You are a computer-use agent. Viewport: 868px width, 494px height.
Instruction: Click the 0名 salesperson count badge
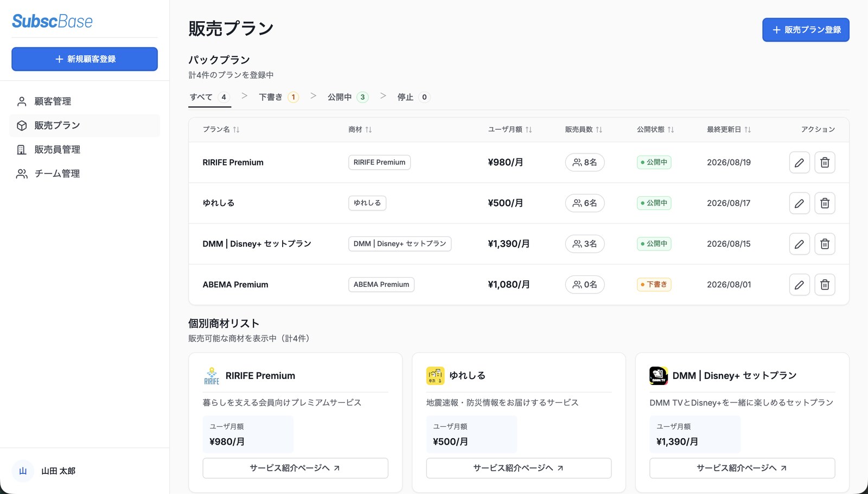point(584,284)
